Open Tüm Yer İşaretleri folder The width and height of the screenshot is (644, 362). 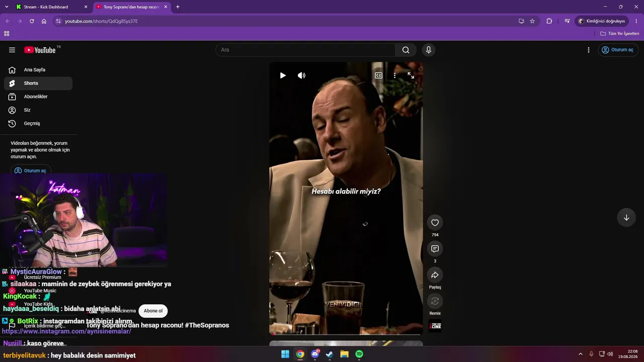[620, 34]
